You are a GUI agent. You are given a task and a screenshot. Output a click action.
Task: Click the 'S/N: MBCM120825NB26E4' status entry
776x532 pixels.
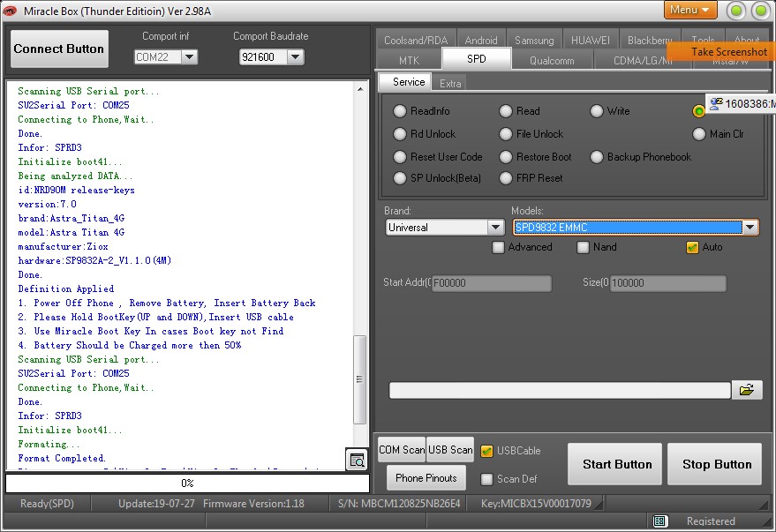[399, 504]
